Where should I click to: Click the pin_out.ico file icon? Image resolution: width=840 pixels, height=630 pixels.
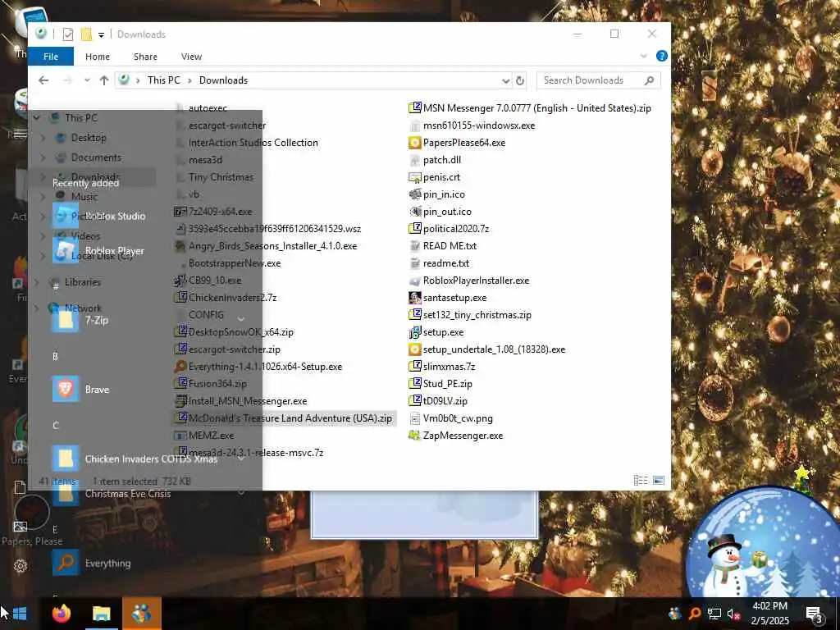414,212
